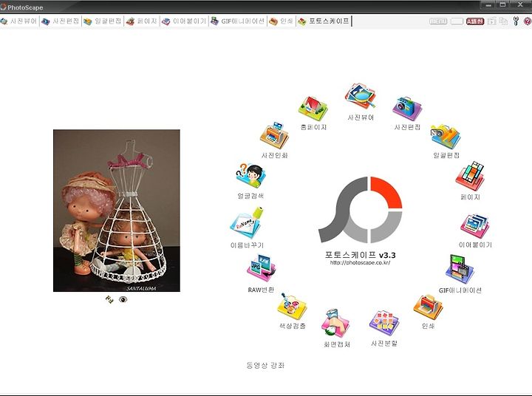Image resolution: width=532 pixels, height=396 pixels.
Task: Switch to the 인쇄 tab
Action: click(x=282, y=21)
